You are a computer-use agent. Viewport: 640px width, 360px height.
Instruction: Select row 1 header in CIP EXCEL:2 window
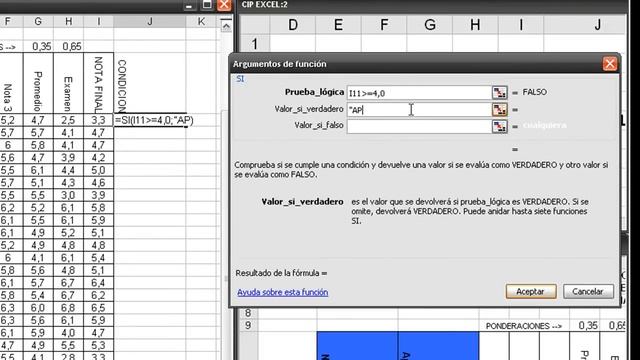255,44
